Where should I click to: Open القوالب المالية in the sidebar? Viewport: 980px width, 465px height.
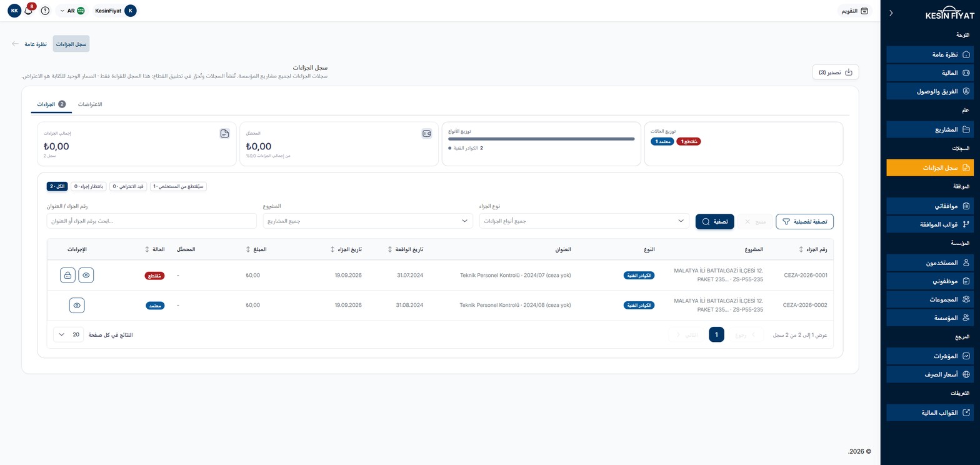coord(930,412)
